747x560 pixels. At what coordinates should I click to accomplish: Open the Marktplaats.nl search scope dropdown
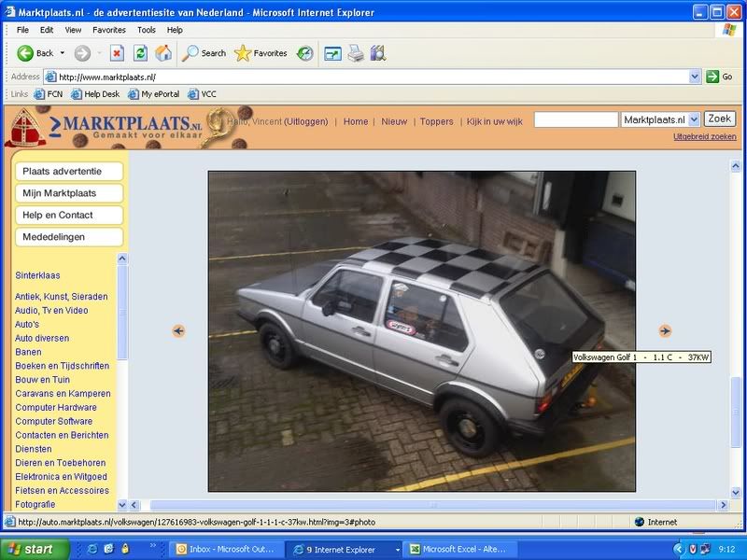694,119
